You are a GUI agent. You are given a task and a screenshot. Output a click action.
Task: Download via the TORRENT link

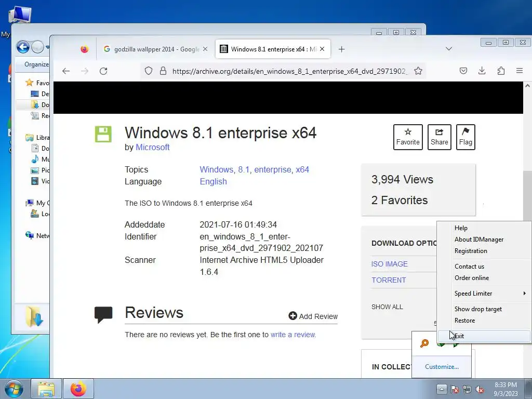tap(389, 280)
